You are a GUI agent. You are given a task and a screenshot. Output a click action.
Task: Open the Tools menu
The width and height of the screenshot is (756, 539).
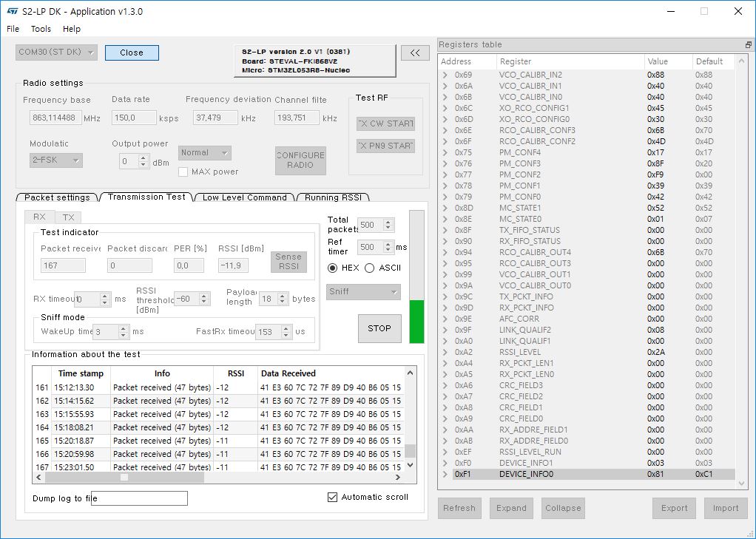point(41,29)
